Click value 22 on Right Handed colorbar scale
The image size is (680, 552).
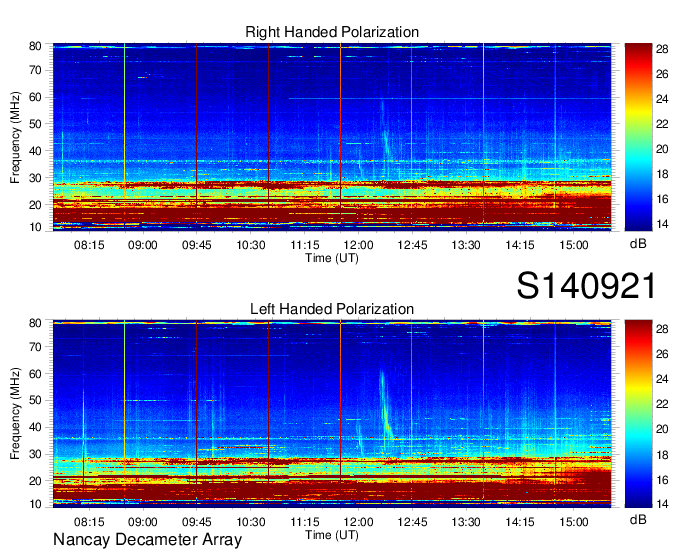662,124
